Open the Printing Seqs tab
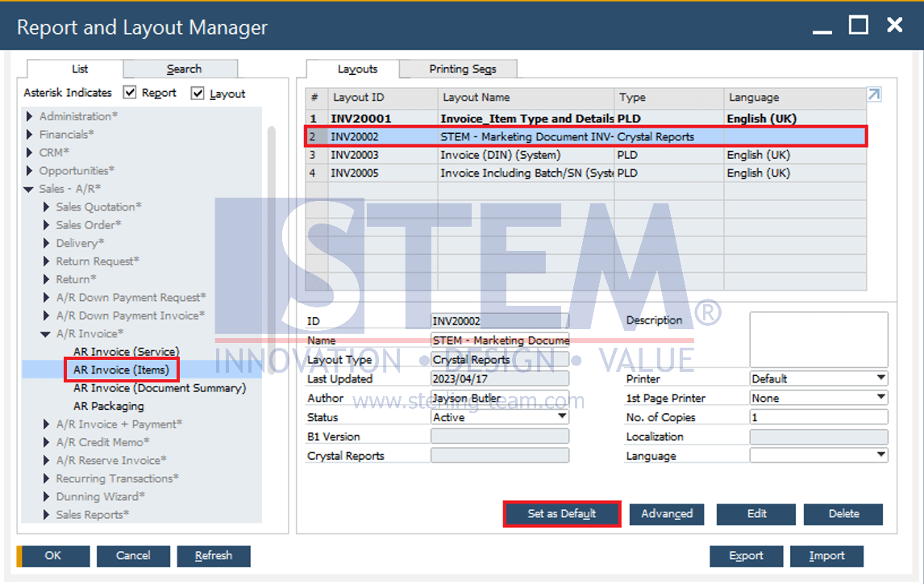The height and width of the screenshot is (585, 924). [460, 69]
